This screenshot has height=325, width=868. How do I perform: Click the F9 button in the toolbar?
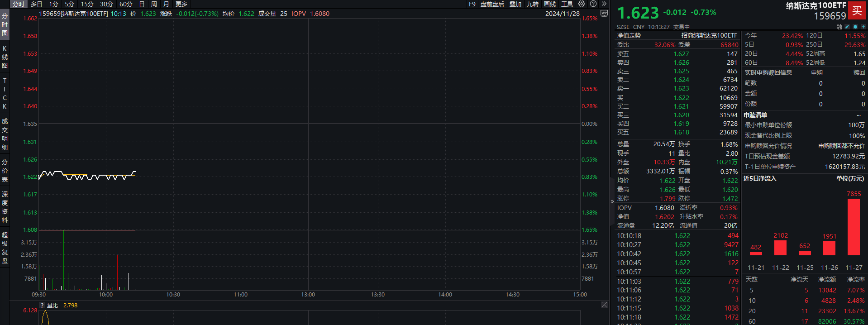pyautogui.click(x=472, y=4)
